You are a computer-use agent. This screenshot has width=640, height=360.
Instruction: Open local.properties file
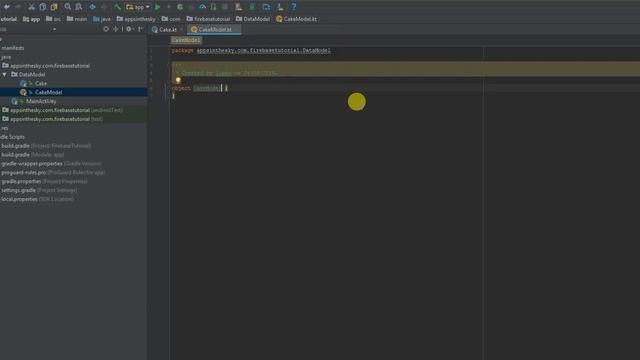pyautogui.click(x=38, y=199)
